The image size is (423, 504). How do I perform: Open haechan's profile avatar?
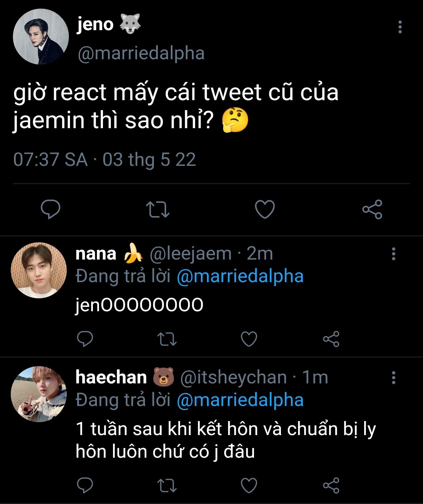(39, 394)
